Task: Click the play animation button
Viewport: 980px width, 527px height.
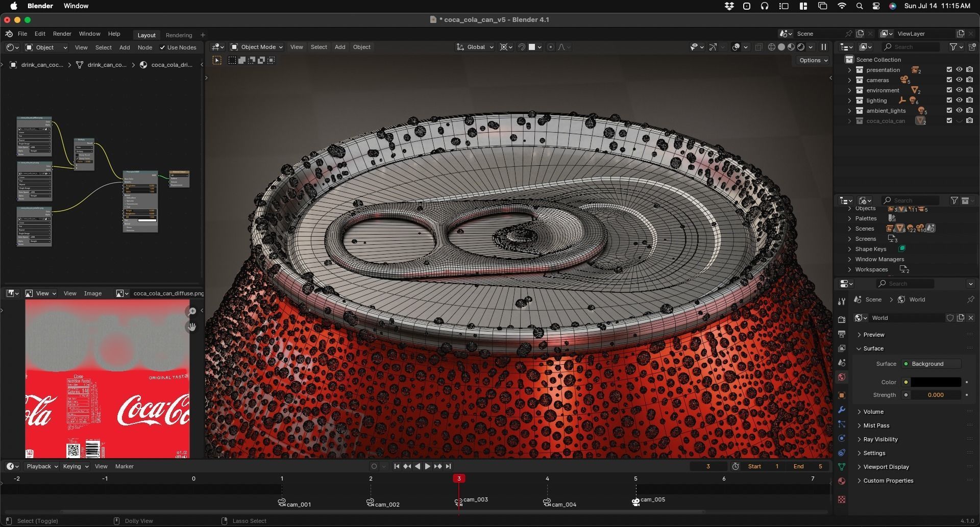Action: [x=428, y=466]
